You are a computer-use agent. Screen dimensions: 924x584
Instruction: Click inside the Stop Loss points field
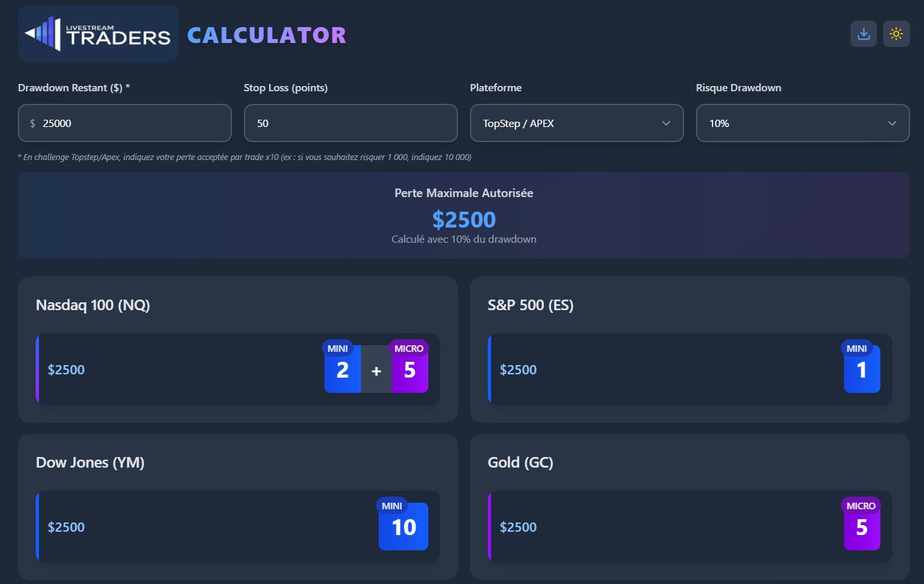(350, 123)
